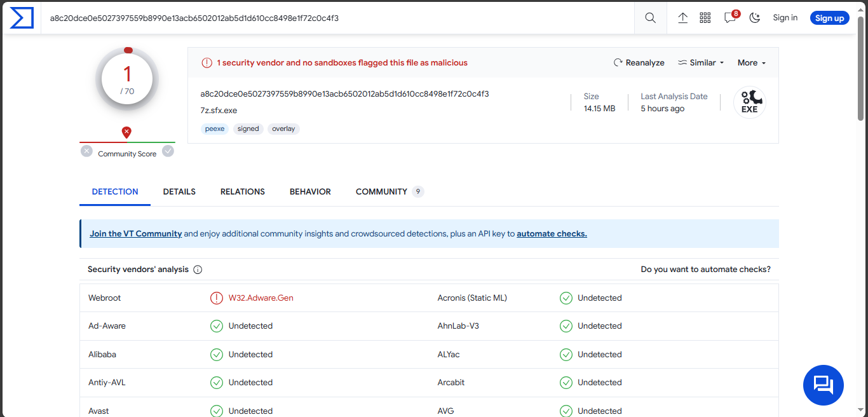Screen dimensions: 868x417
Task: Click the signed tag
Action: coord(248,128)
